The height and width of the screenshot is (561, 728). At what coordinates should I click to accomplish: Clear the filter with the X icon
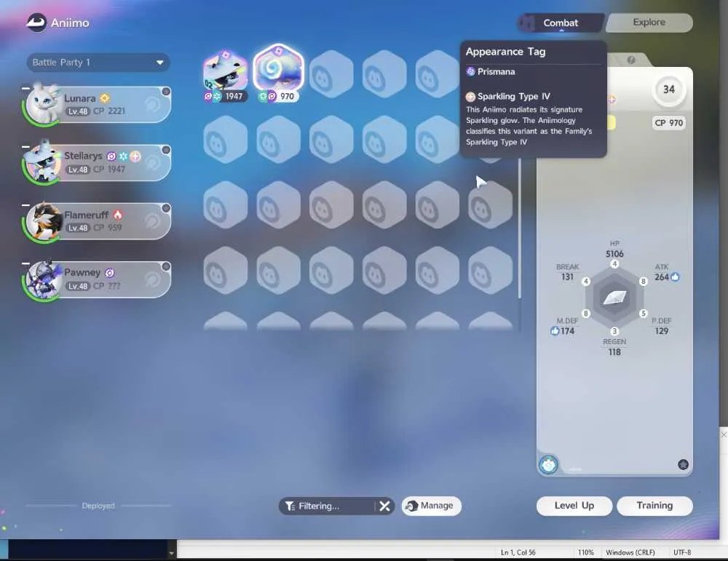point(384,506)
